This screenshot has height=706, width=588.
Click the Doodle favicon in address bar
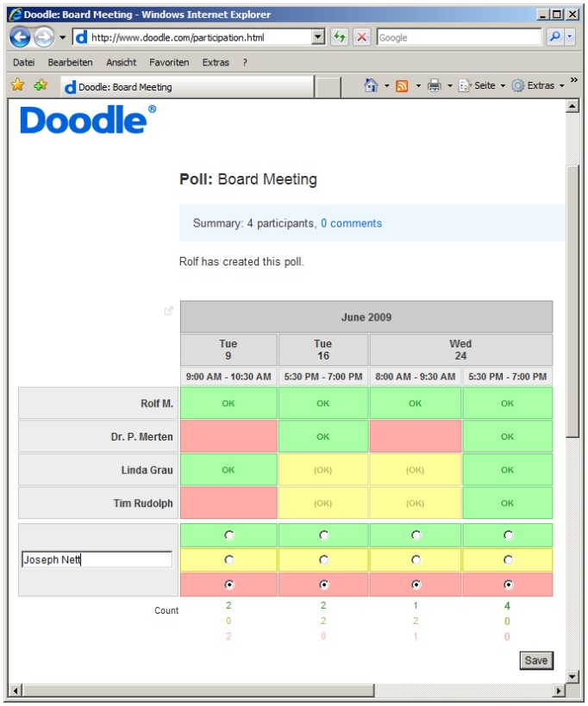[x=81, y=37]
